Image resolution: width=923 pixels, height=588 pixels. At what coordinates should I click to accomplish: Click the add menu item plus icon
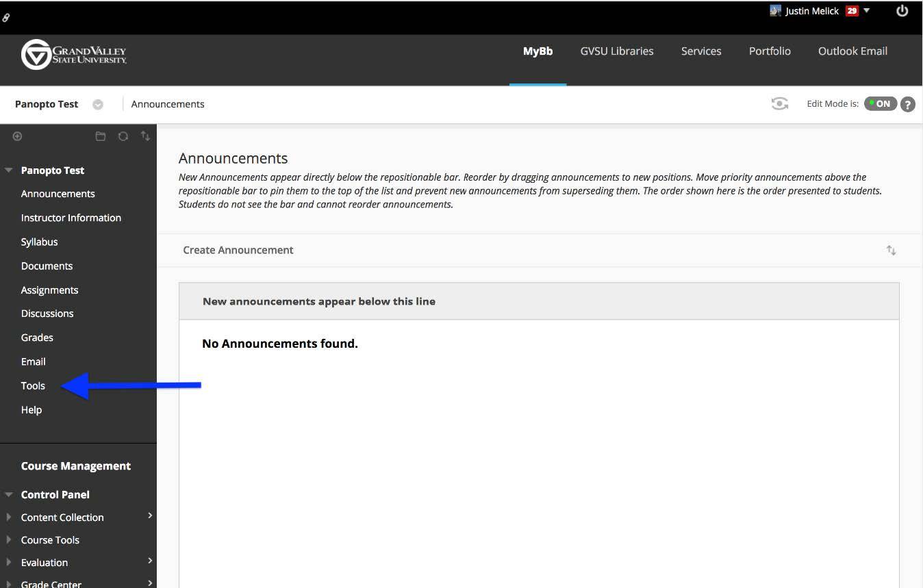click(x=17, y=136)
